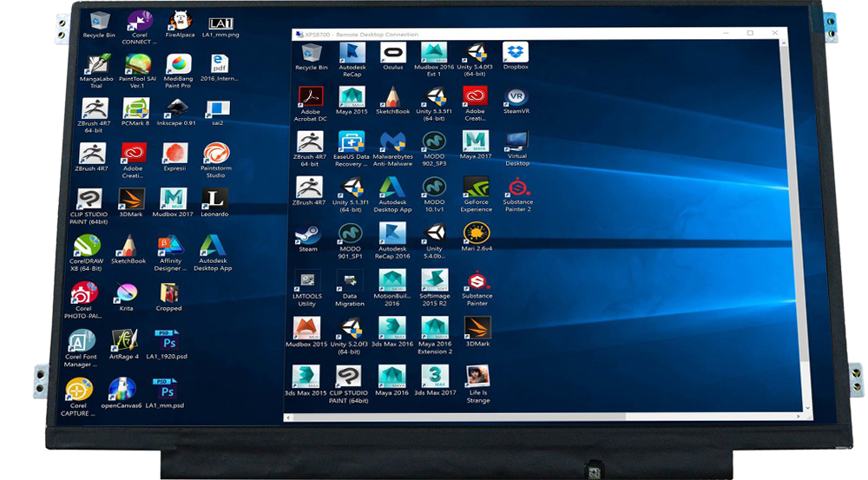Maximize the Remote Desktop Connection window
Screen dimensions: 868x480
[750, 33]
